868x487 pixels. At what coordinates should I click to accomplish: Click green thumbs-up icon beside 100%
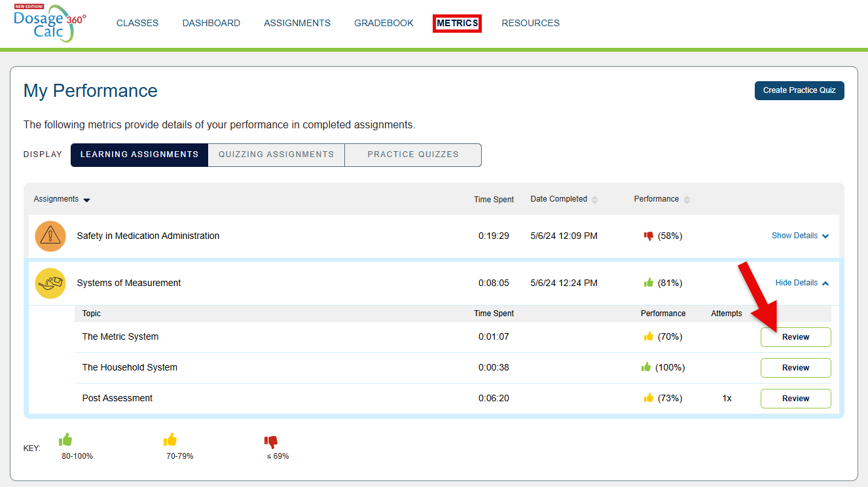[x=646, y=367]
